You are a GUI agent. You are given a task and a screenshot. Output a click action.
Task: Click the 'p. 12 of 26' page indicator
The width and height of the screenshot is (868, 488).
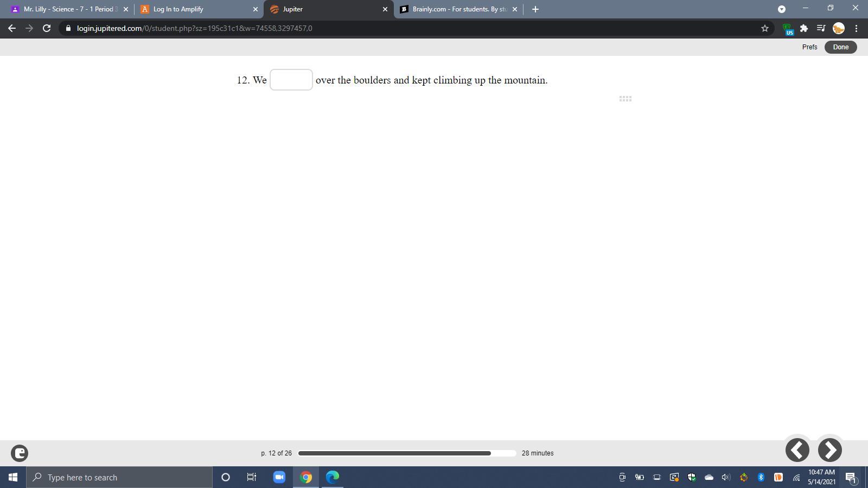tap(276, 453)
